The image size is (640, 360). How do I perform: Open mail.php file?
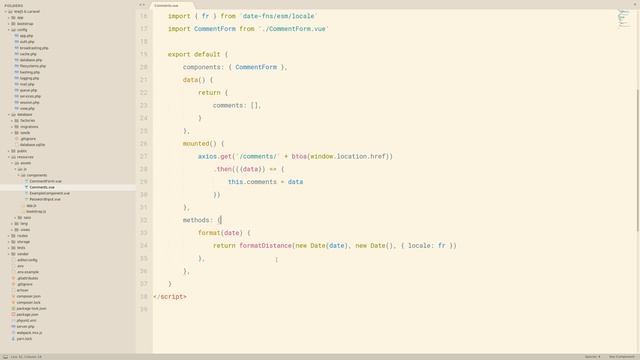click(x=27, y=84)
